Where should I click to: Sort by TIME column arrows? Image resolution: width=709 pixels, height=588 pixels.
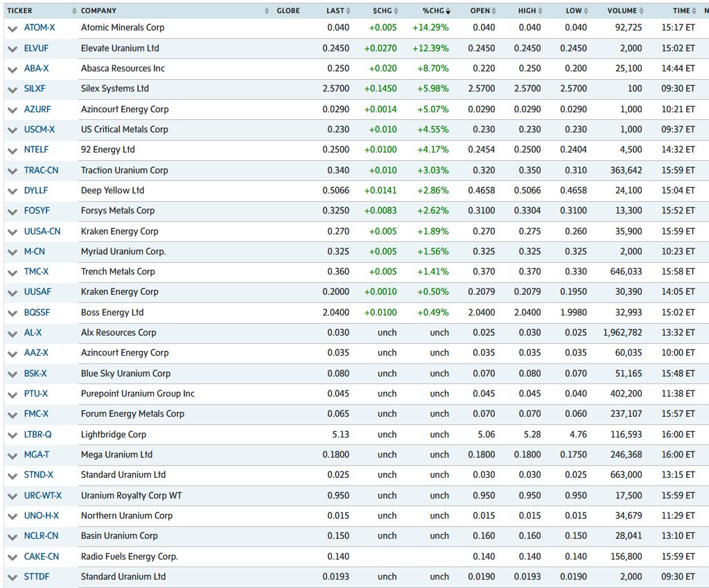tap(694, 11)
